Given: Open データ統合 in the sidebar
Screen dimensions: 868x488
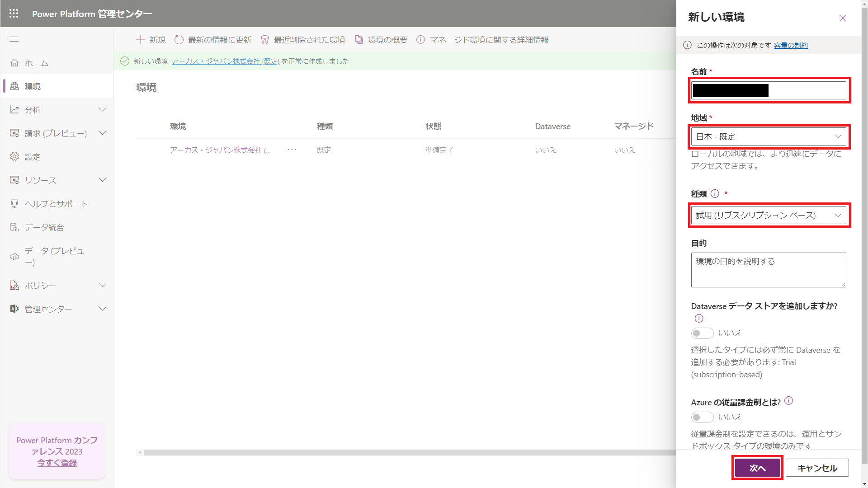Looking at the screenshot, I should 57,227.
